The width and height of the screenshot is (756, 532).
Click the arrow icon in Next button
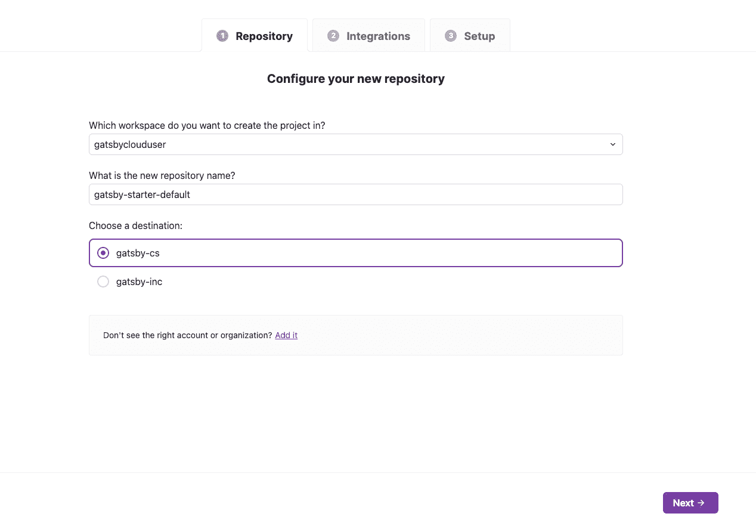701,503
